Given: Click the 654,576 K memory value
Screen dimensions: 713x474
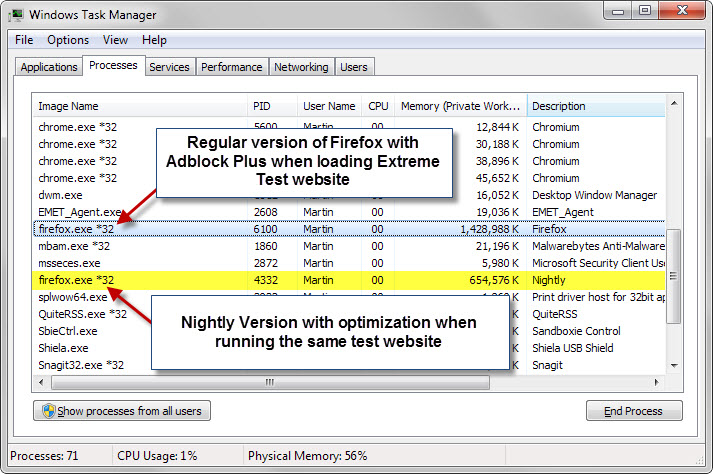Looking at the screenshot, I should click(494, 280).
